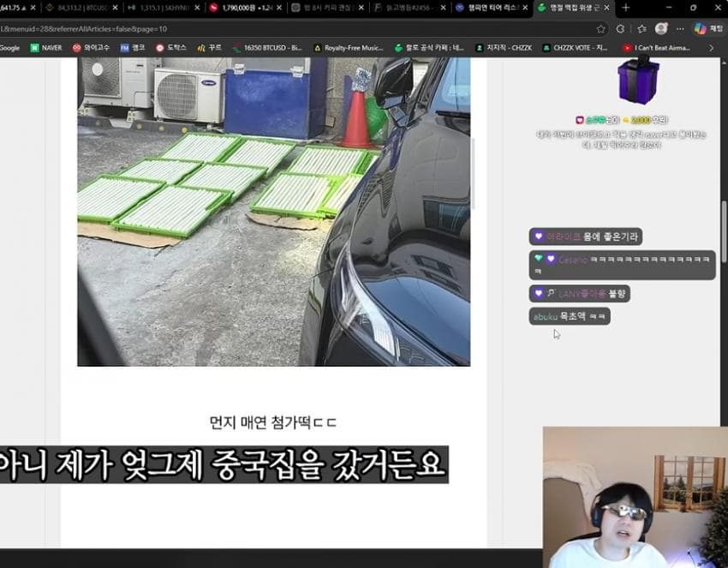This screenshot has height=568, width=728.
Task: Click the streamer webcam overlay
Action: [x=636, y=497]
